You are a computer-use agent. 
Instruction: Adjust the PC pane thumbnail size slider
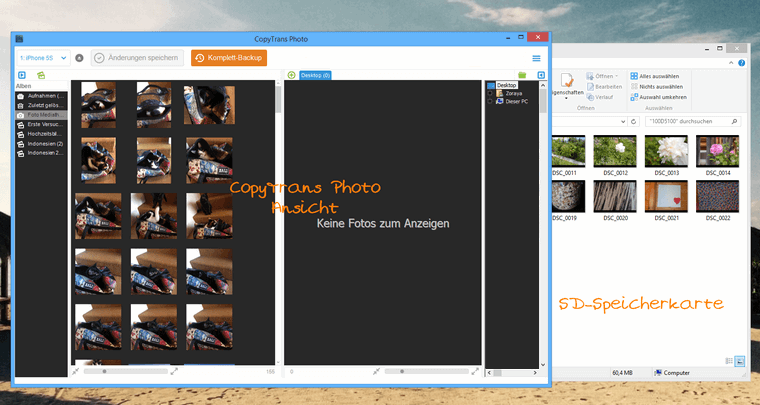(427, 372)
